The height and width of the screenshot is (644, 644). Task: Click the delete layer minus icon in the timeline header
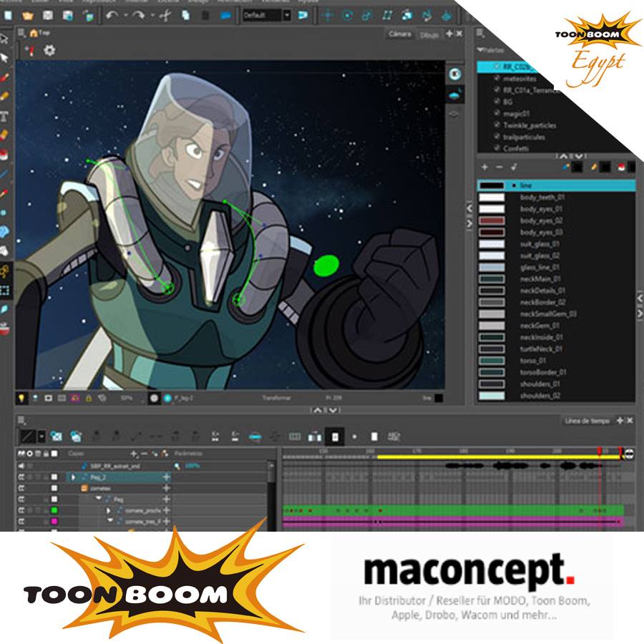pos(144,454)
